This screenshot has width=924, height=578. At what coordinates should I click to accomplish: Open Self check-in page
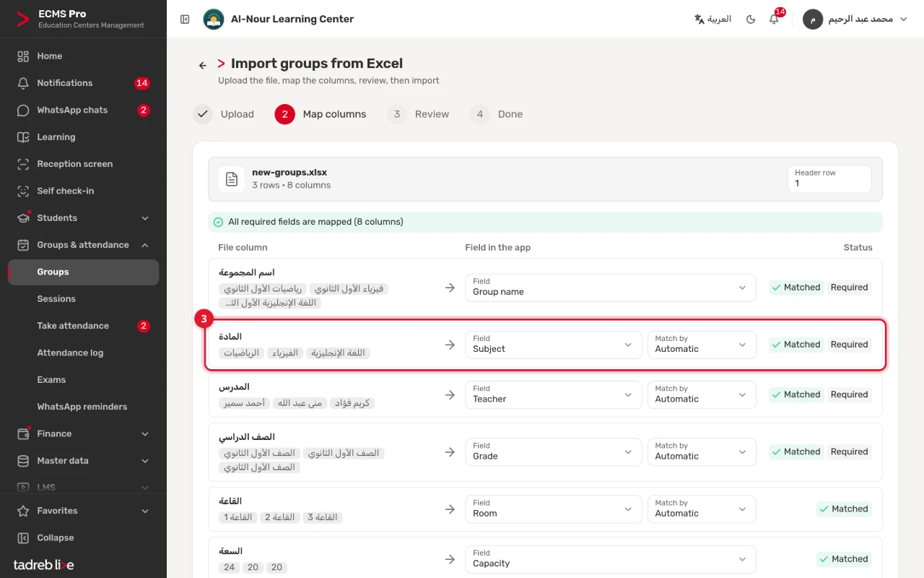(83, 191)
